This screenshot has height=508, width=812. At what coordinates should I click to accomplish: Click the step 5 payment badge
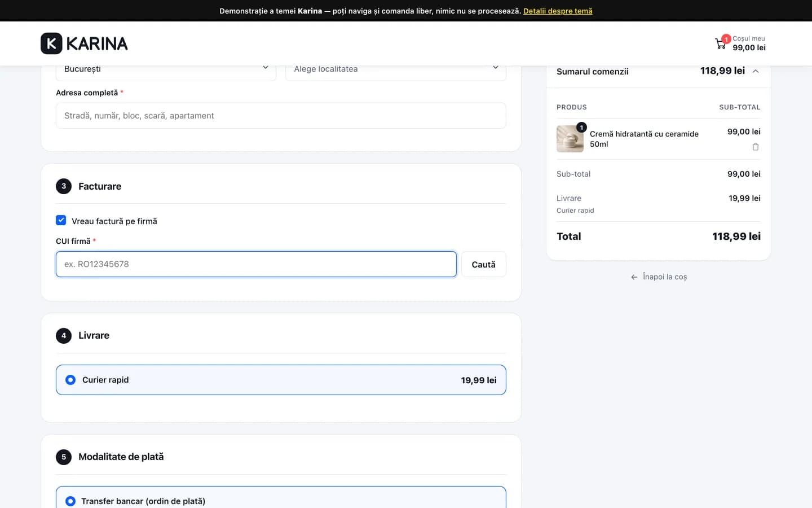pos(64,457)
